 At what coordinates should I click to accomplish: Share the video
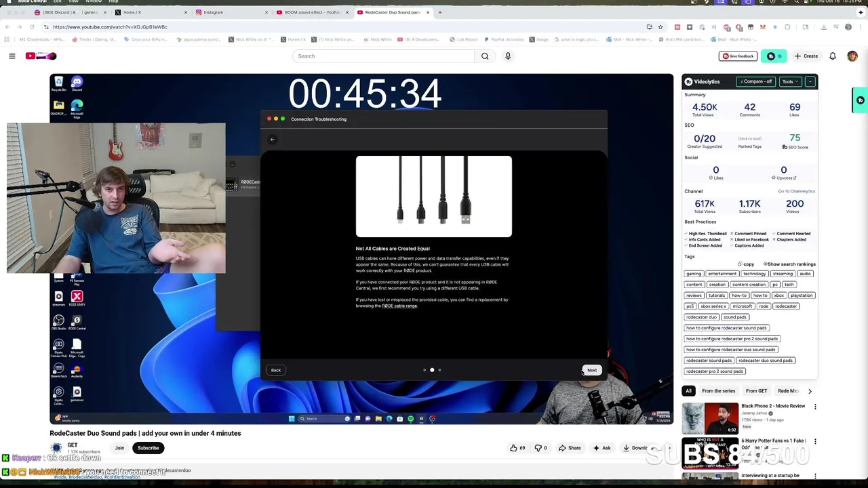pyautogui.click(x=570, y=447)
